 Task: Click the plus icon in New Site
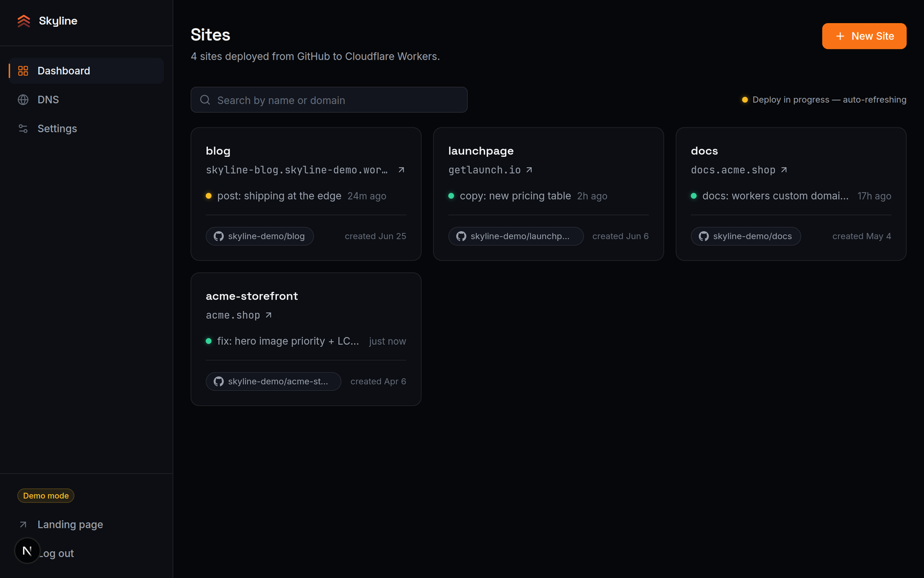point(840,36)
